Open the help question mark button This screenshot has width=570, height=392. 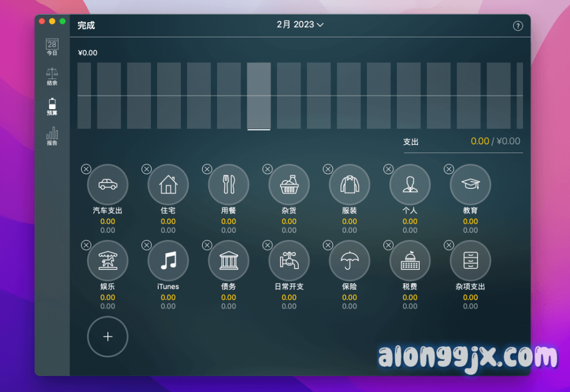(x=518, y=26)
